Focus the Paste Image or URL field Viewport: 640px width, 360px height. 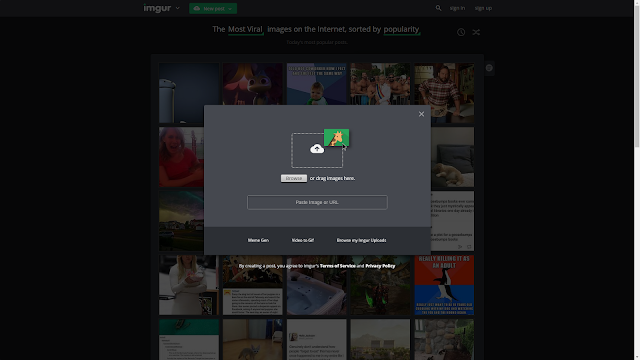[317, 202]
